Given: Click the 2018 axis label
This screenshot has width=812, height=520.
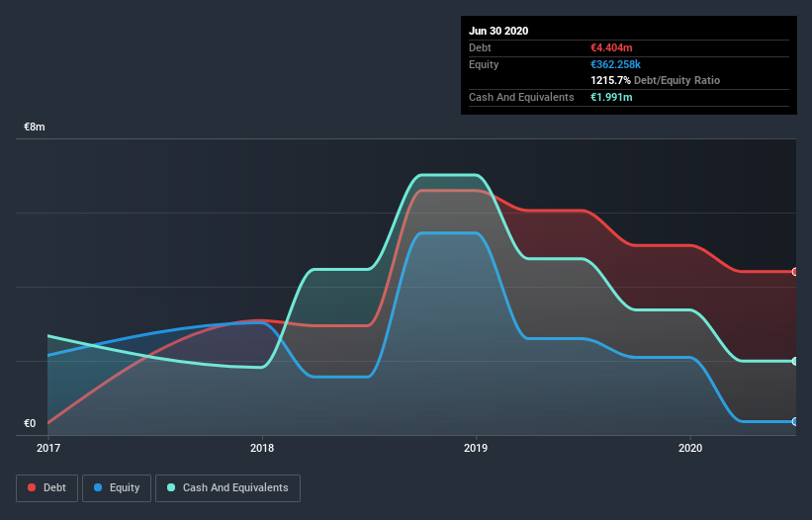Looking at the screenshot, I should point(262,448).
